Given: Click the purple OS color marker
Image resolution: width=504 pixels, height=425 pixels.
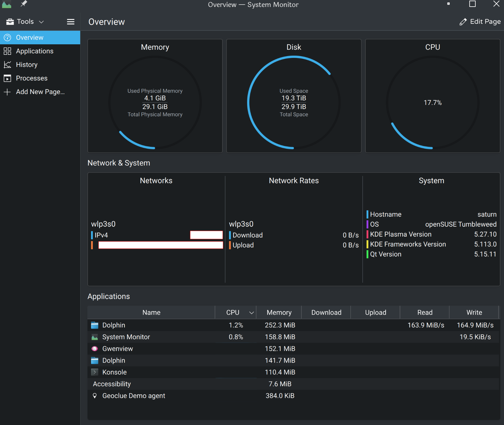Looking at the screenshot, I should 367,224.
